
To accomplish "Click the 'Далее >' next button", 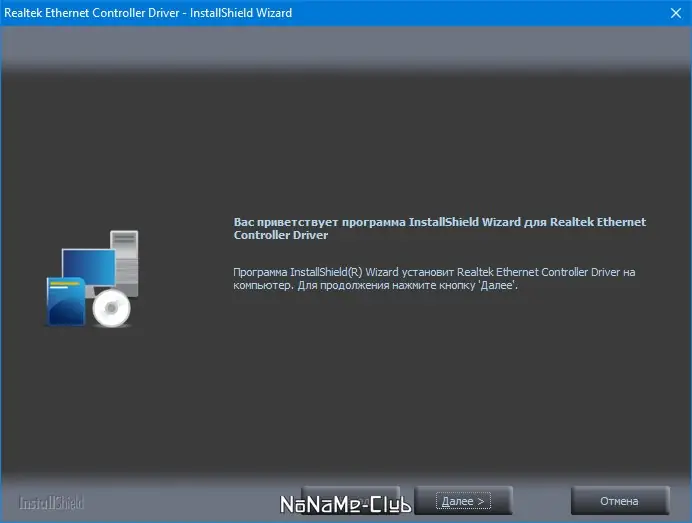I will pos(463,500).
